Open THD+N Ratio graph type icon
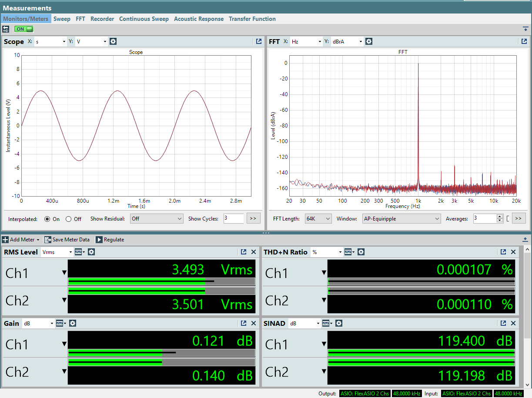The image size is (532, 398). 350,252
